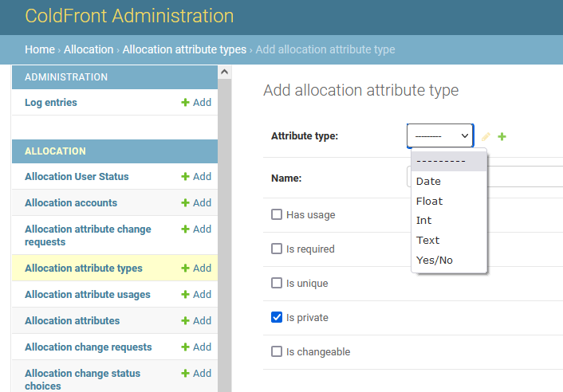
Task: Add an Allocation attribute types entry from the sidebar
Action: coord(196,269)
